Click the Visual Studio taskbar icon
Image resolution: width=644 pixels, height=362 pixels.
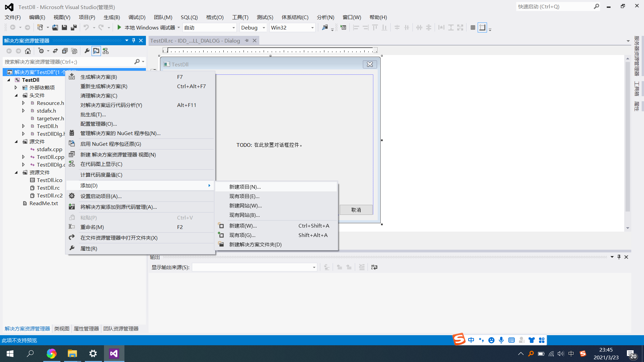[114, 354]
